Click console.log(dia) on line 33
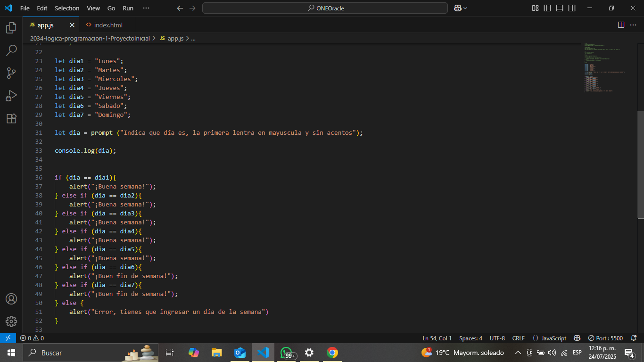This screenshot has height=362, width=644. (85, 150)
